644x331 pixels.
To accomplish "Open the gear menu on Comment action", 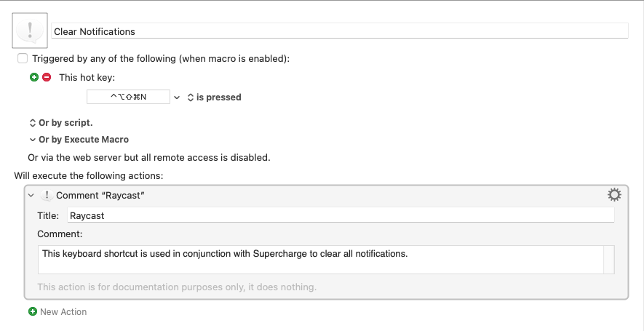I will click(x=614, y=194).
